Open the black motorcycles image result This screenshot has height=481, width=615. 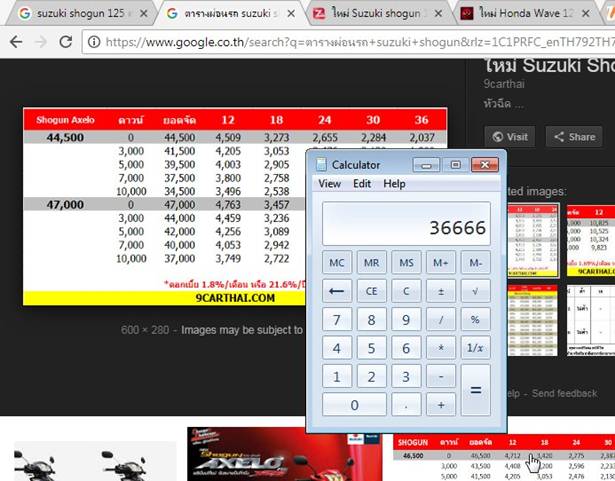click(95, 461)
